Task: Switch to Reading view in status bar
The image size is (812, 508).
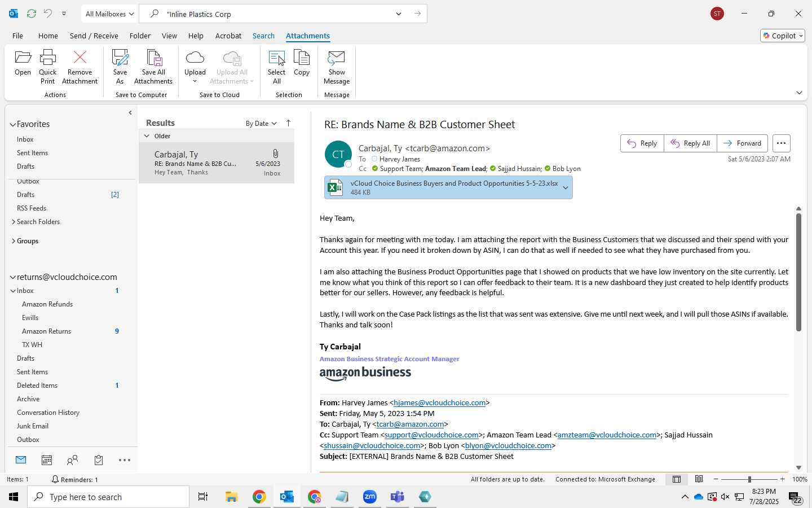Action: pyautogui.click(x=699, y=479)
